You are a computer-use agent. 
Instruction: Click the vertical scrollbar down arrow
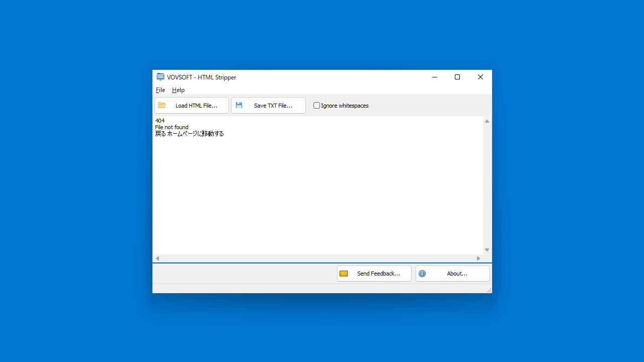pyautogui.click(x=487, y=250)
